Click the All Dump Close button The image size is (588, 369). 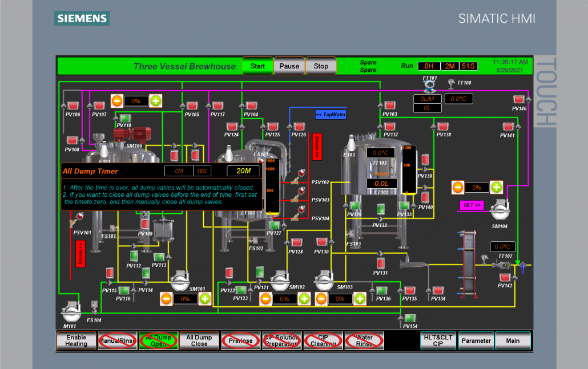point(199,340)
